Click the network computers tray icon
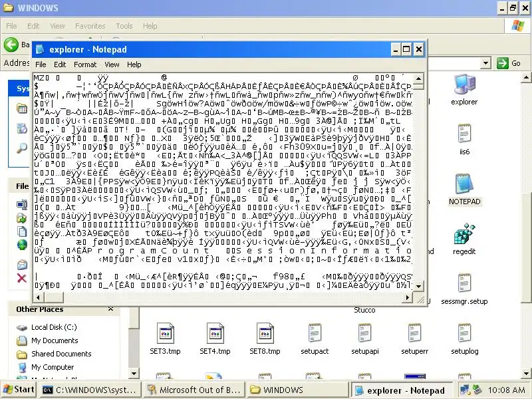Viewport: 532px width, 399px height. (x=464, y=390)
